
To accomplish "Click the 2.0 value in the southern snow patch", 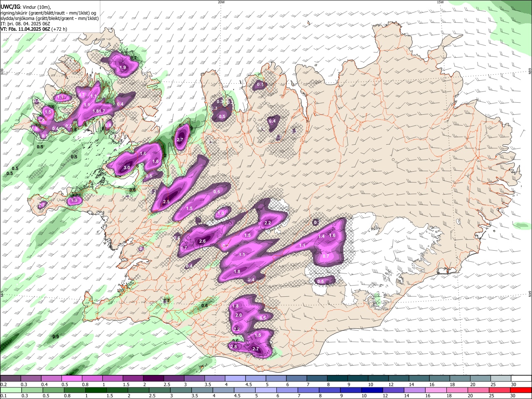I will pyautogui.click(x=239, y=315).
